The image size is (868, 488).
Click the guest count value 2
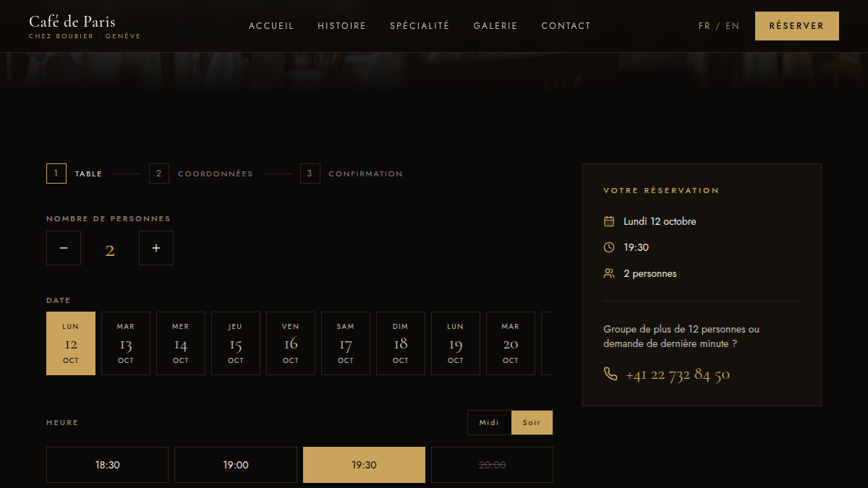click(110, 250)
